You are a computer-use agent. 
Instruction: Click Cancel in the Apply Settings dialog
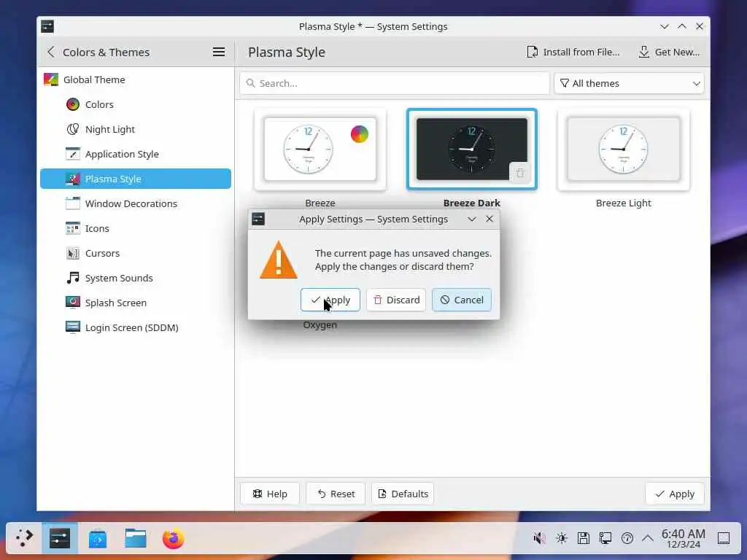click(461, 300)
